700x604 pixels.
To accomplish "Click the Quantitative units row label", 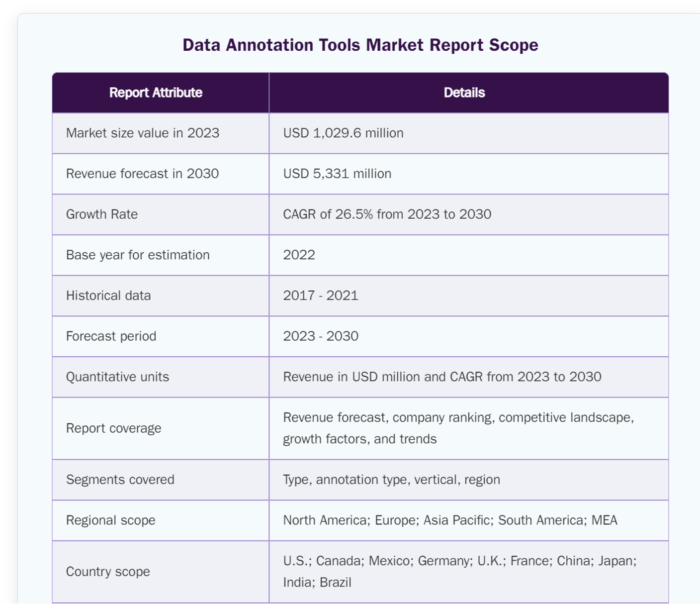I will tap(117, 377).
